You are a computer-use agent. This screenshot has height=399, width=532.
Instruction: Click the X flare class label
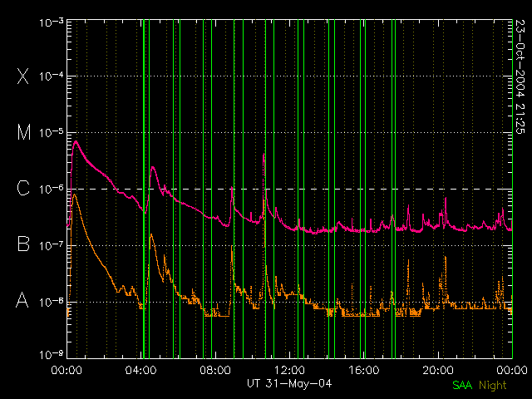(x=23, y=76)
